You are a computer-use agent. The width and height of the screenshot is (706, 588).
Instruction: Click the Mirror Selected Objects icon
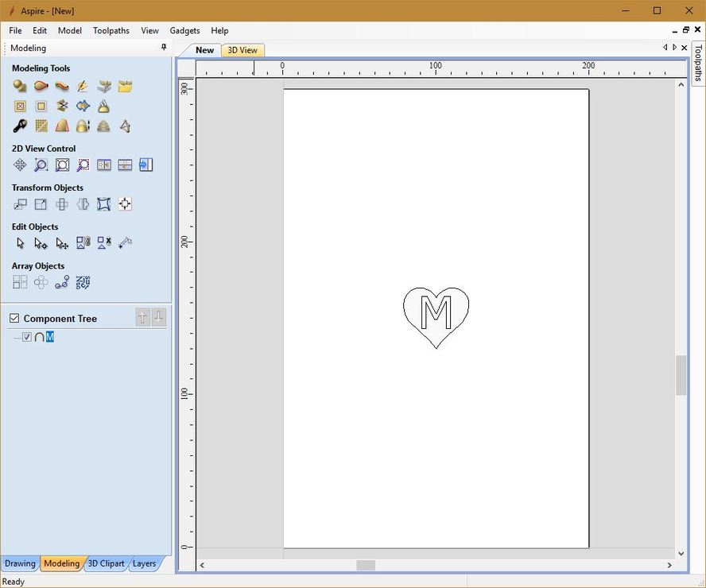[83, 204]
